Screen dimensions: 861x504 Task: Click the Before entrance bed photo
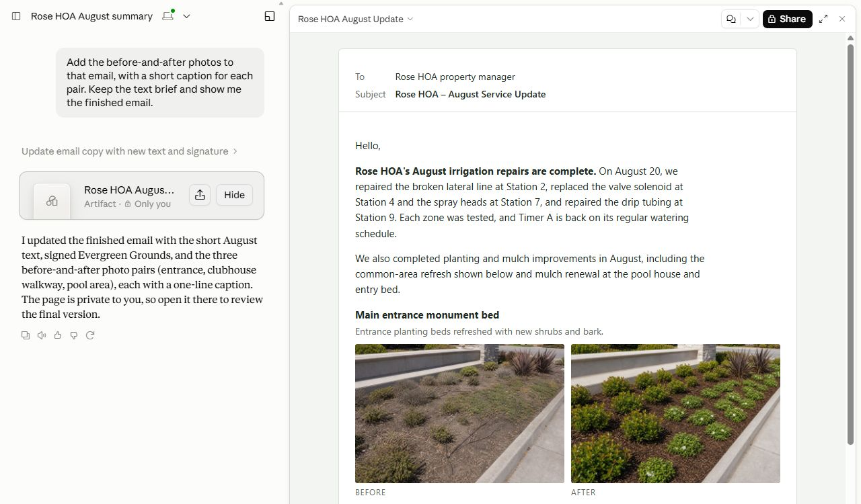click(x=459, y=413)
